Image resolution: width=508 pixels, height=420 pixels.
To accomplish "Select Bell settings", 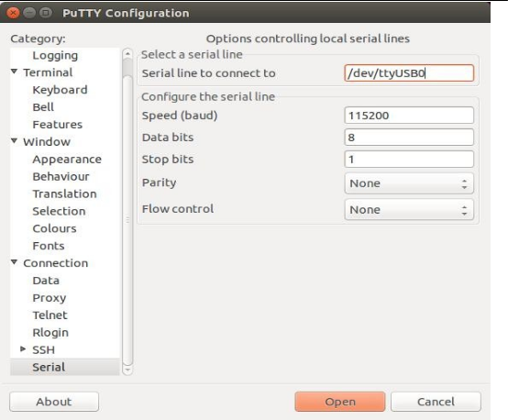I will (x=43, y=107).
